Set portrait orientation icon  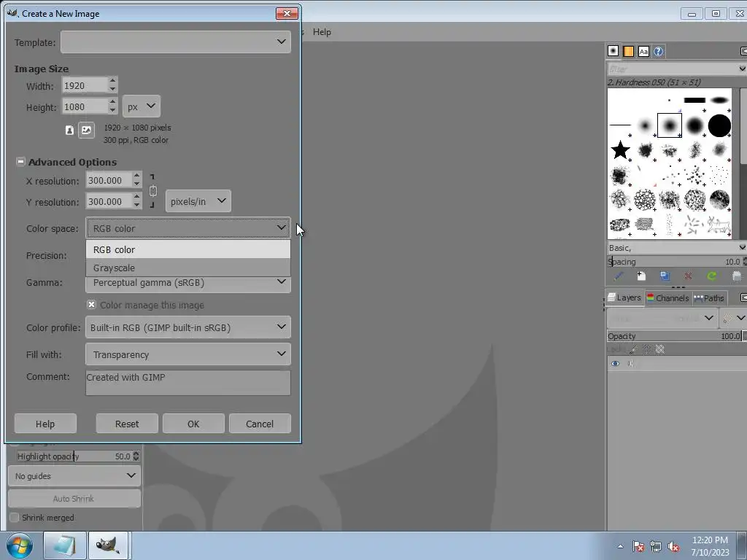69,130
